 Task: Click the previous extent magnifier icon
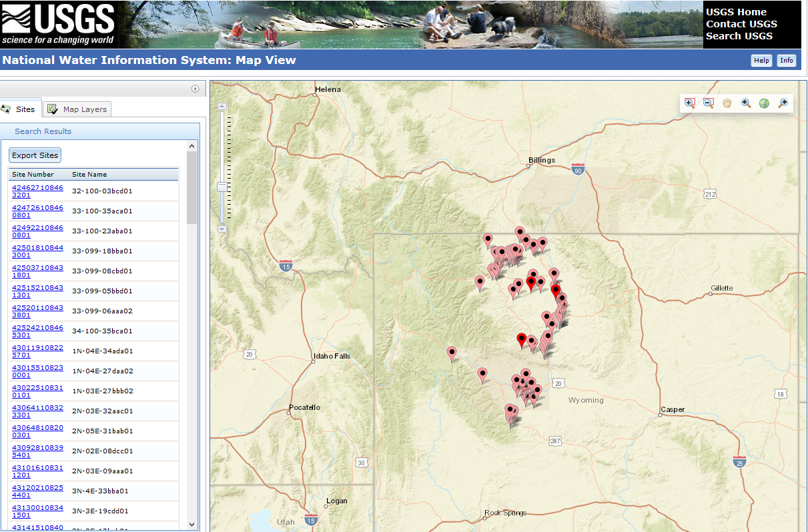[x=745, y=103]
